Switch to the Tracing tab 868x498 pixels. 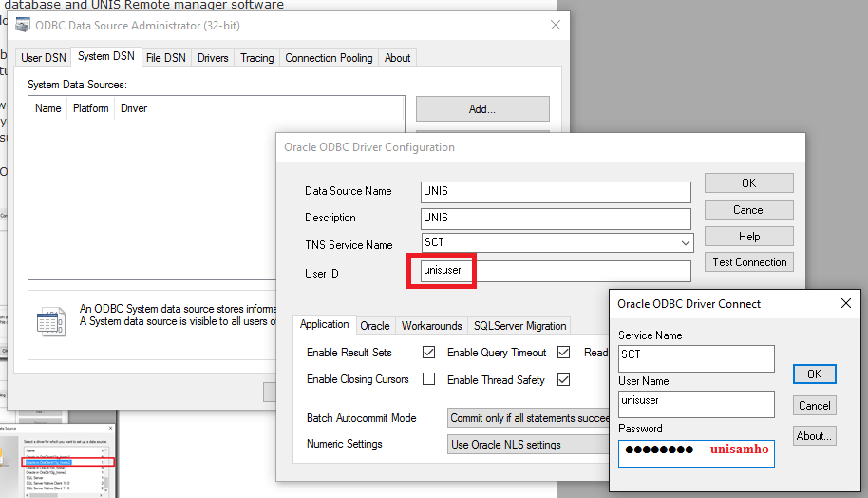[x=256, y=58]
